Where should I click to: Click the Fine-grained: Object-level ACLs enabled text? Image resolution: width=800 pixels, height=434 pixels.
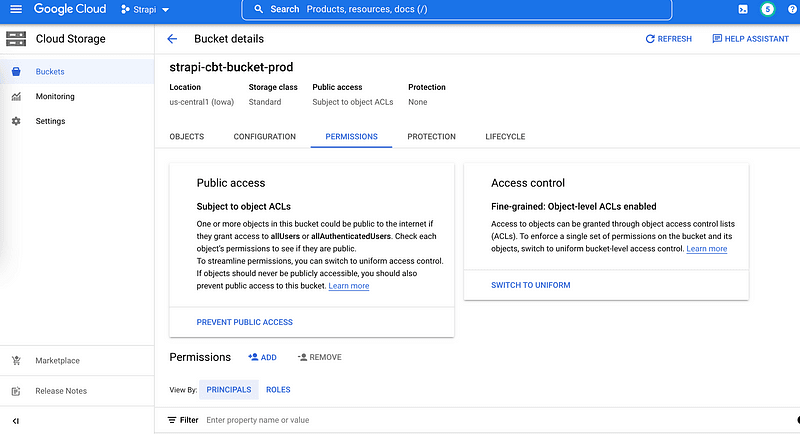[x=573, y=207]
